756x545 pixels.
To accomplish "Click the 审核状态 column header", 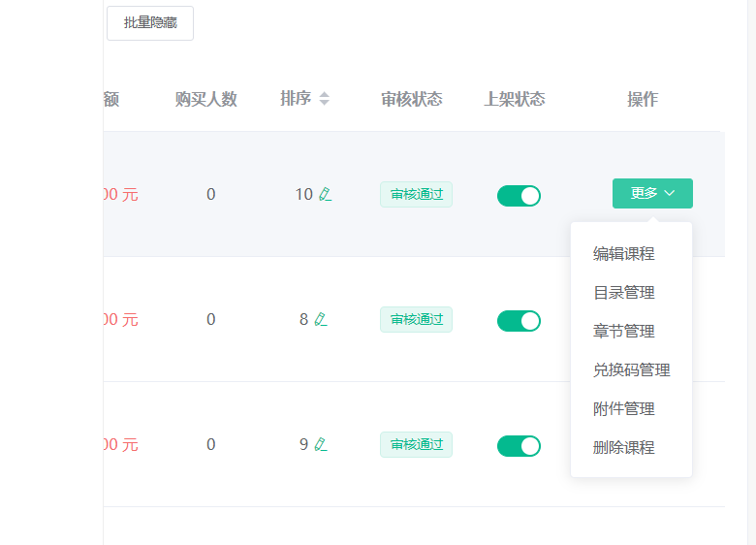I will 411,99.
